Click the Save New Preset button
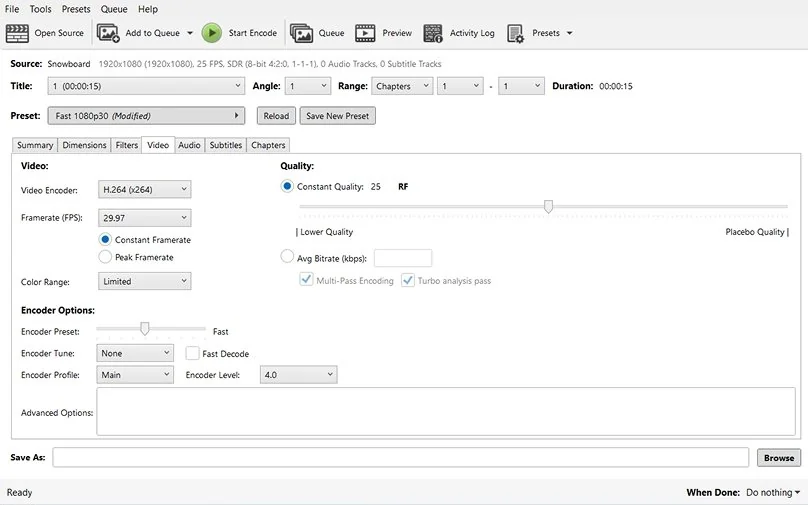This screenshot has width=808, height=505. click(337, 116)
